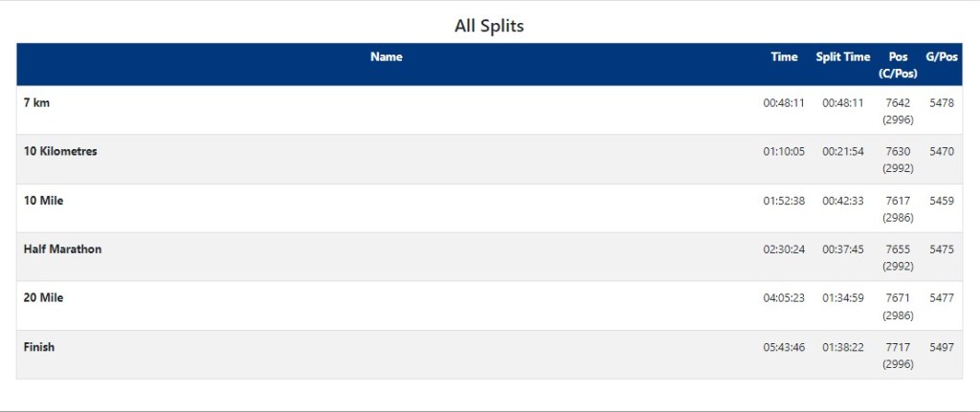The height and width of the screenshot is (412, 980).
Task: Select the Split Time column header
Action: tap(842, 57)
